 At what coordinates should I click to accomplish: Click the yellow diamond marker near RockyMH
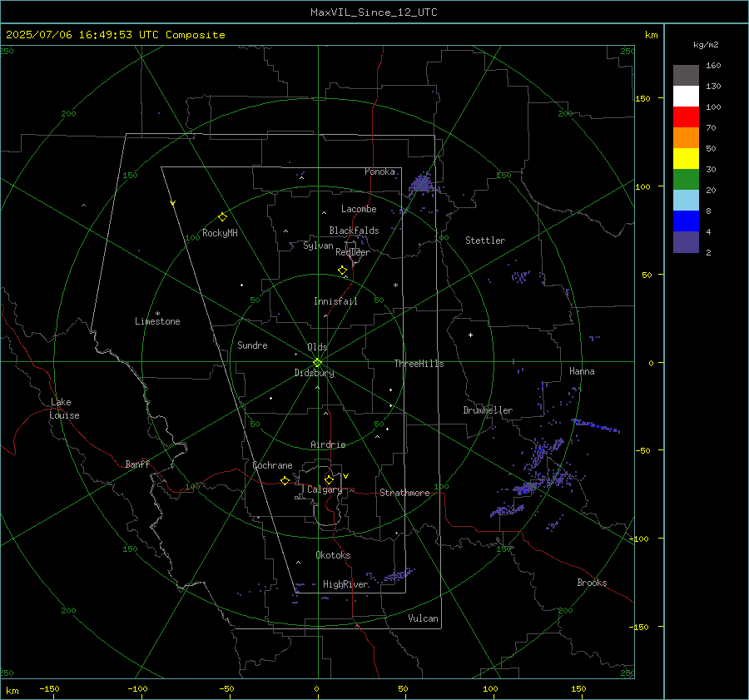[222, 217]
